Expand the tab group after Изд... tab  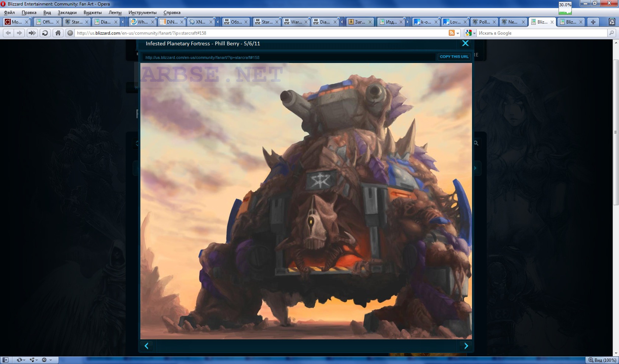click(x=408, y=22)
